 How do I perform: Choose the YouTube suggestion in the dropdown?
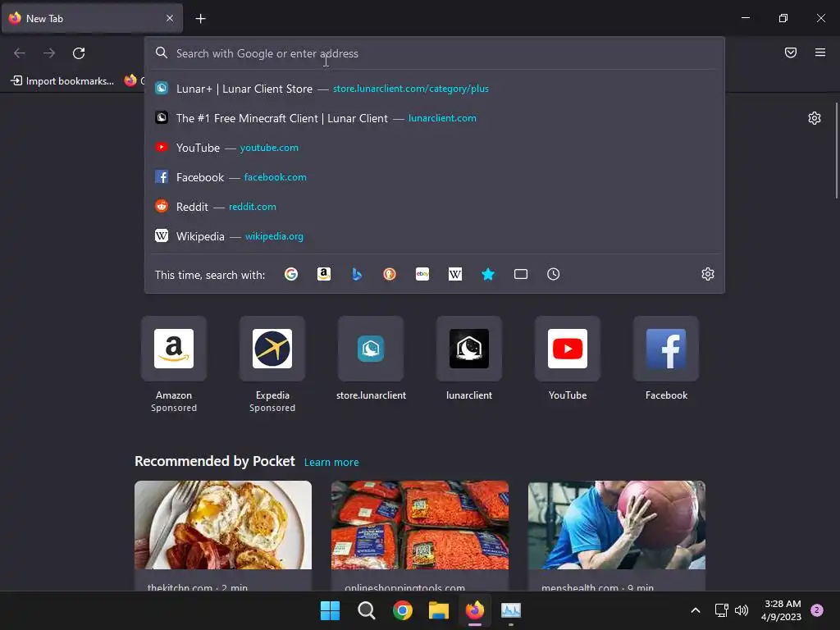pyautogui.click(x=435, y=148)
